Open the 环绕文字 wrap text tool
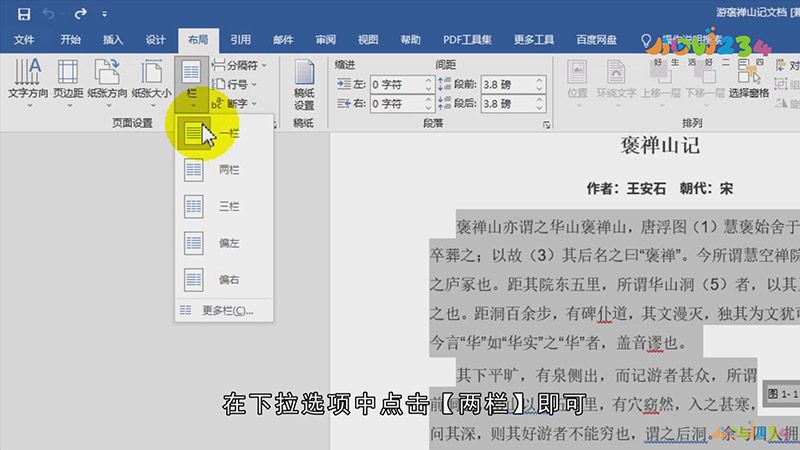800x450 pixels. [x=616, y=84]
